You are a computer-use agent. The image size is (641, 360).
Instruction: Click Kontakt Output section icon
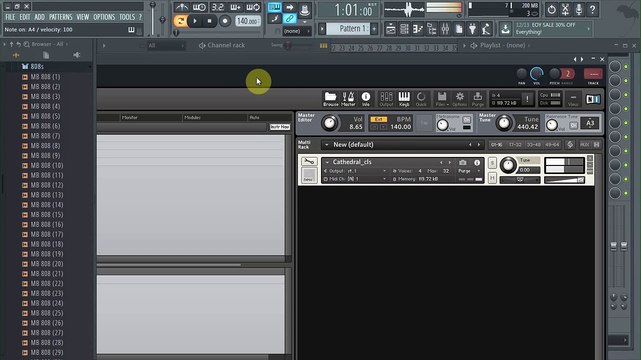(386, 99)
